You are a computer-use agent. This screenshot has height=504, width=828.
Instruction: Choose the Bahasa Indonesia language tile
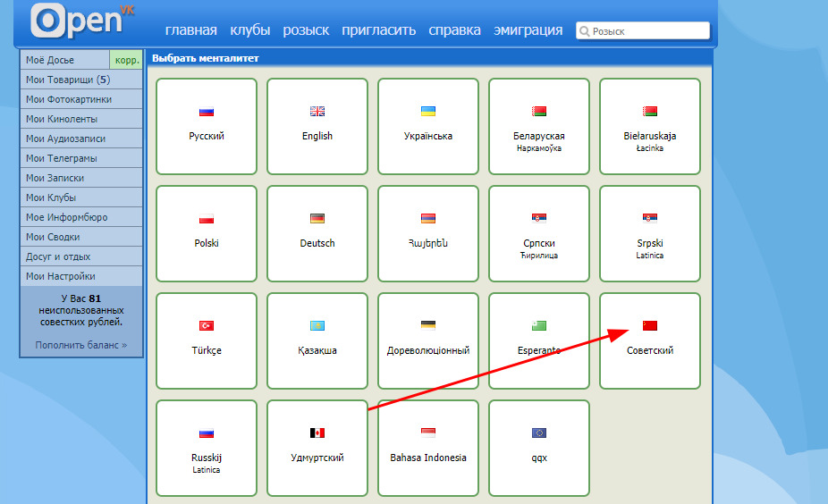pyautogui.click(x=428, y=449)
